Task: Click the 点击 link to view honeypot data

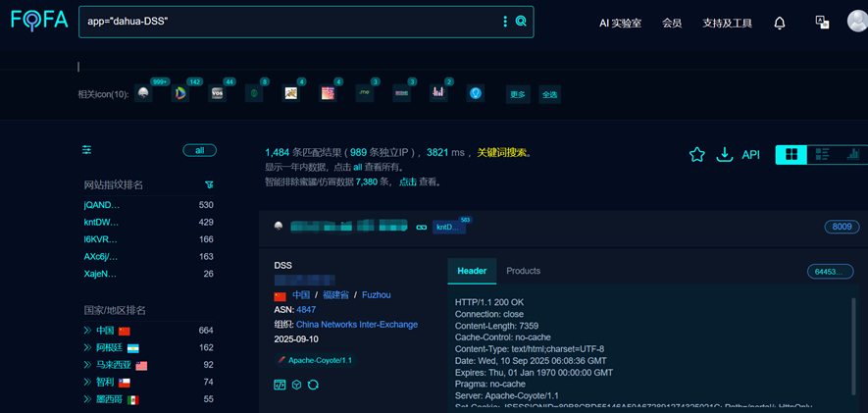Action: tap(408, 181)
